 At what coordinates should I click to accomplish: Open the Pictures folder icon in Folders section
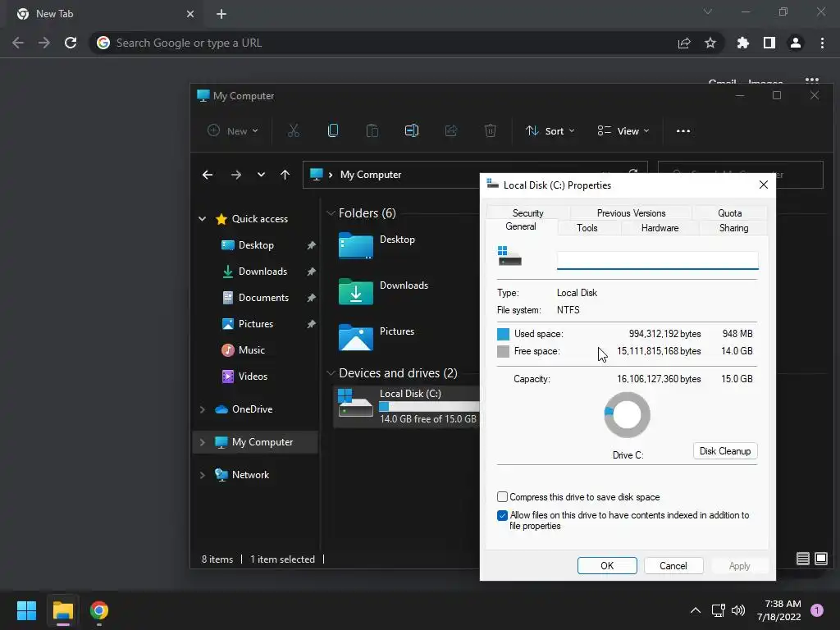tap(356, 337)
